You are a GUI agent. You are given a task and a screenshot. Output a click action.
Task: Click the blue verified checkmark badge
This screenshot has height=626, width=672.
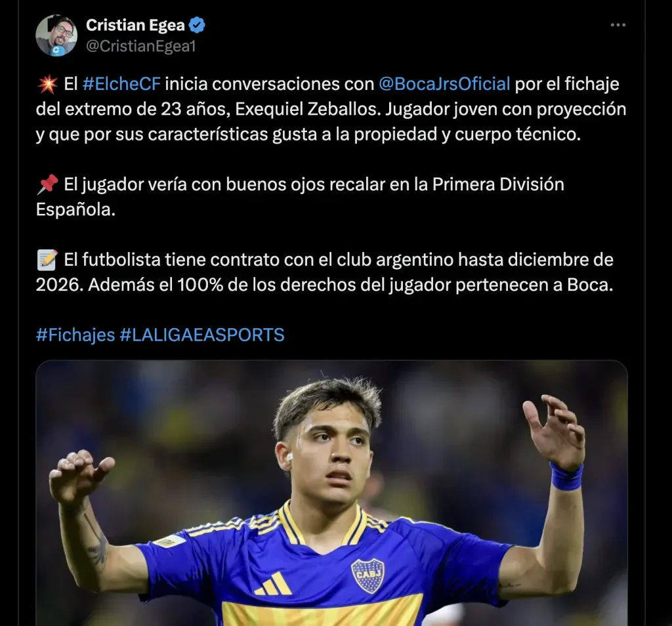[197, 26]
